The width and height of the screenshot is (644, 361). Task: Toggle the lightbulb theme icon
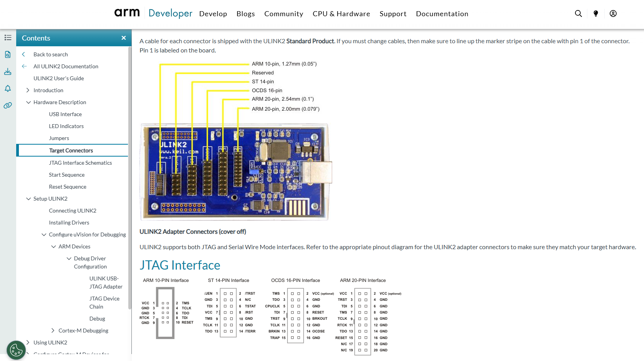595,13
